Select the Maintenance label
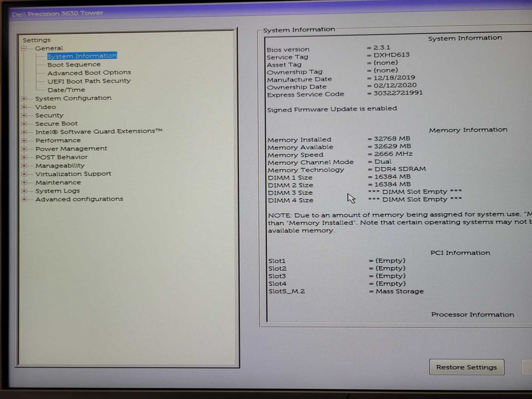532x399 pixels. pos(58,182)
